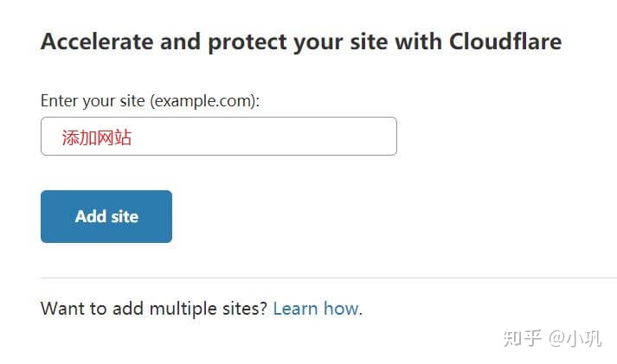Click empty area right of 添加网站 in input
The height and width of the screenshot is (364, 617).
point(264,137)
